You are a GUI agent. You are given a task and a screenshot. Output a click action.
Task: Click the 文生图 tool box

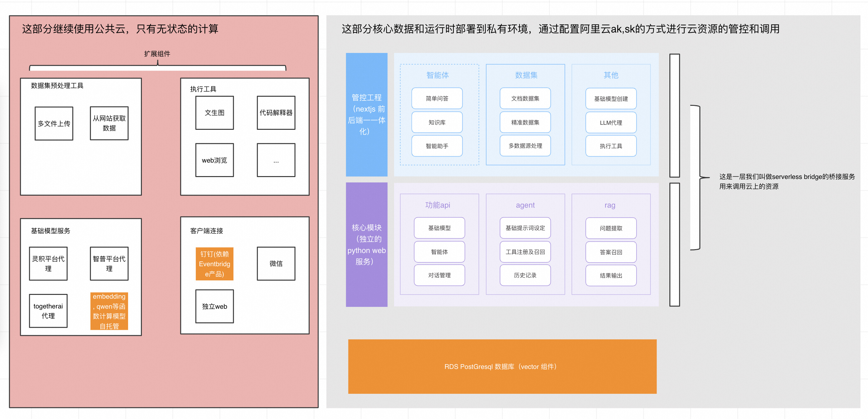215,113
